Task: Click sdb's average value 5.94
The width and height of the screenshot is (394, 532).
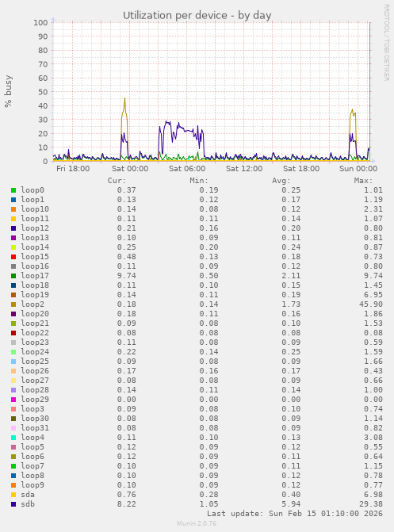Action: click(291, 504)
